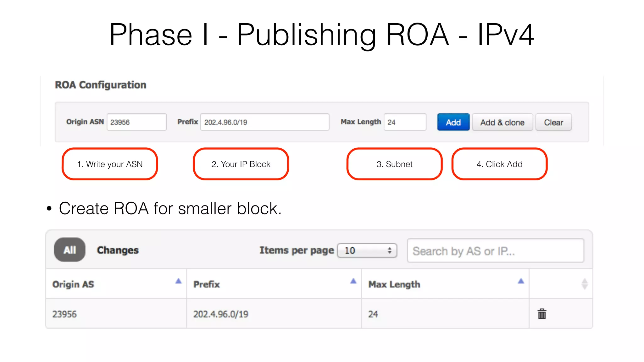Screen dimensions: 644x362
Task: Delete the 23956 ROA row via trash icon
Action: 542,314
